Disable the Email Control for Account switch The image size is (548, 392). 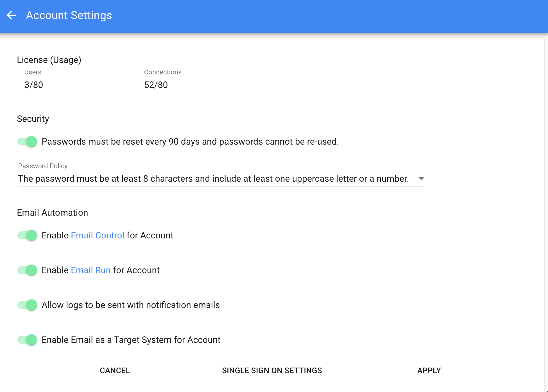coord(27,235)
